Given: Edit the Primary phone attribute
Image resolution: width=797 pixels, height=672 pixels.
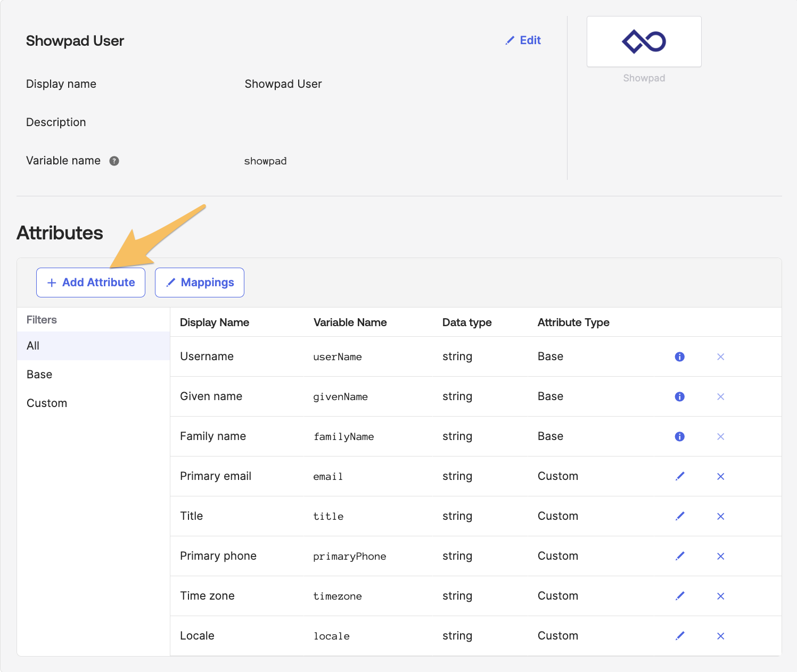Looking at the screenshot, I should click(x=680, y=556).
